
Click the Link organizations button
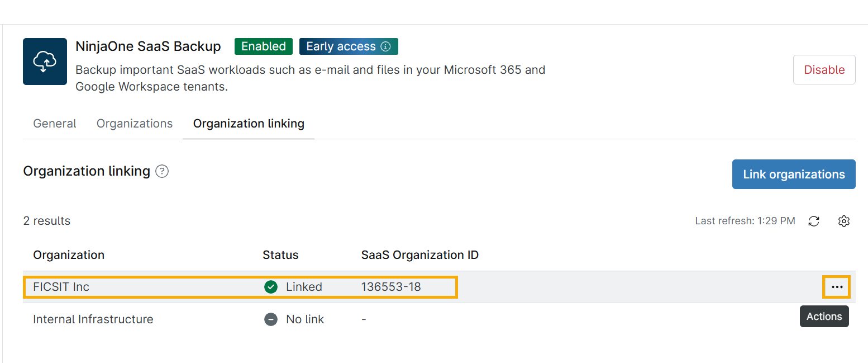coord(794,175)
